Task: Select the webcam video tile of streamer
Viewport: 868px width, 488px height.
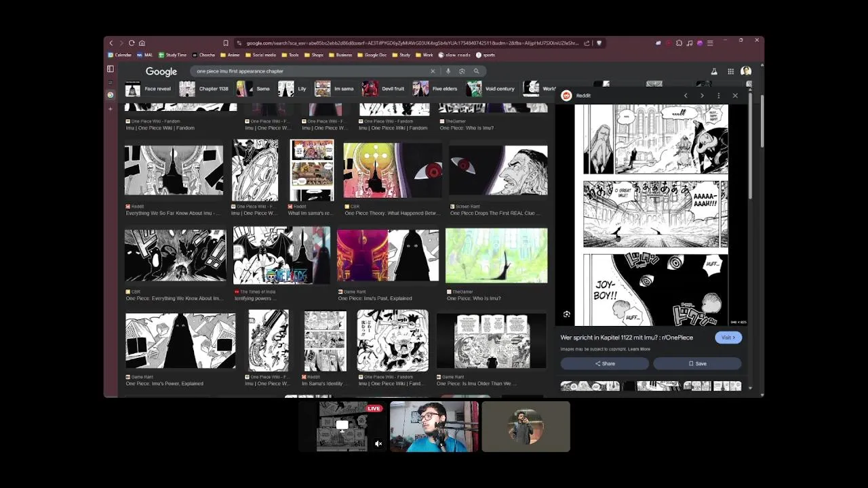Action: click(434, 426)
